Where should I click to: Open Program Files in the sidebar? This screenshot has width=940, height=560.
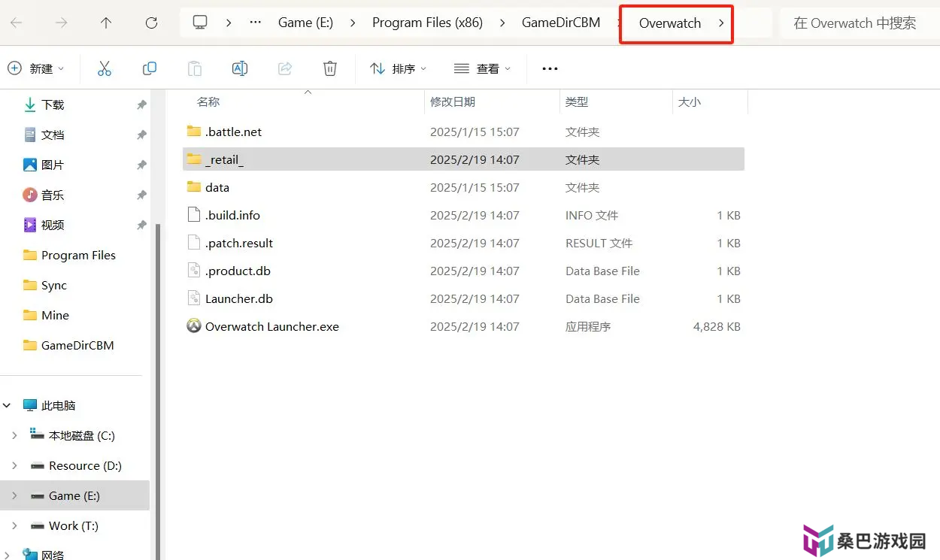pos(78,256)
